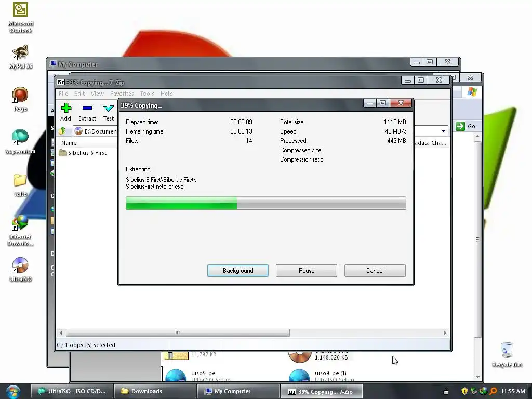The height and width of the screenshot is (399, 532).
Task: Click the magnifier tray icon near clock
Action: click(493, 391)
